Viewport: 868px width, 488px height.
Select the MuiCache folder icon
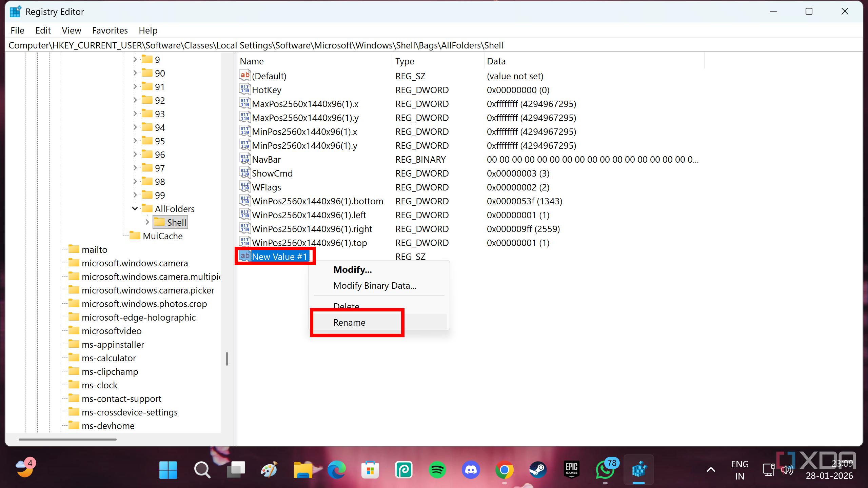(135, 236)
